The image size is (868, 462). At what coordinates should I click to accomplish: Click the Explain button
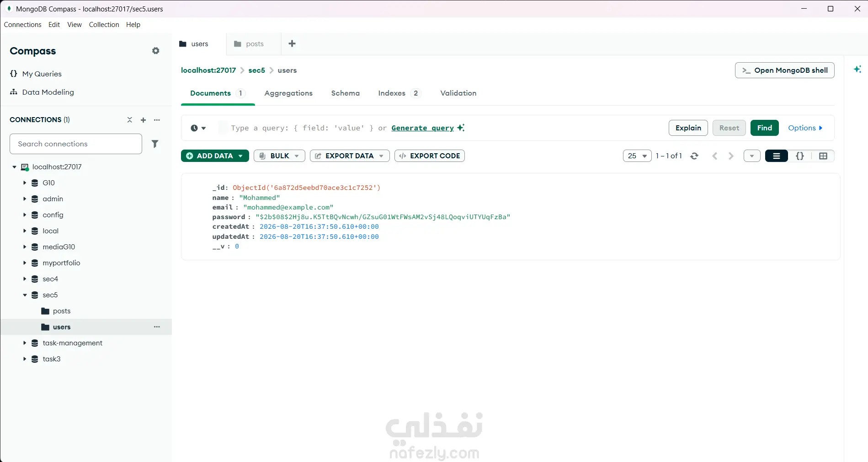pos(688,128)
